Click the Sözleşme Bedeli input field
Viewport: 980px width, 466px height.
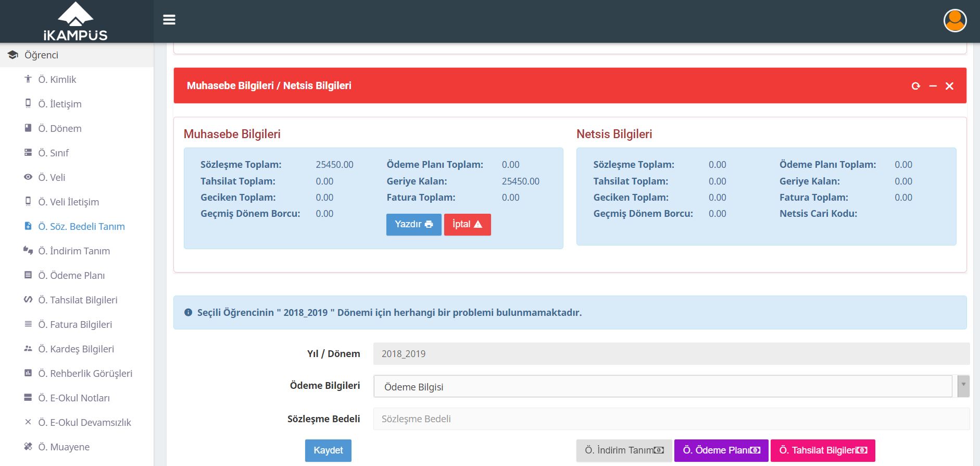(x=671, y=419)
